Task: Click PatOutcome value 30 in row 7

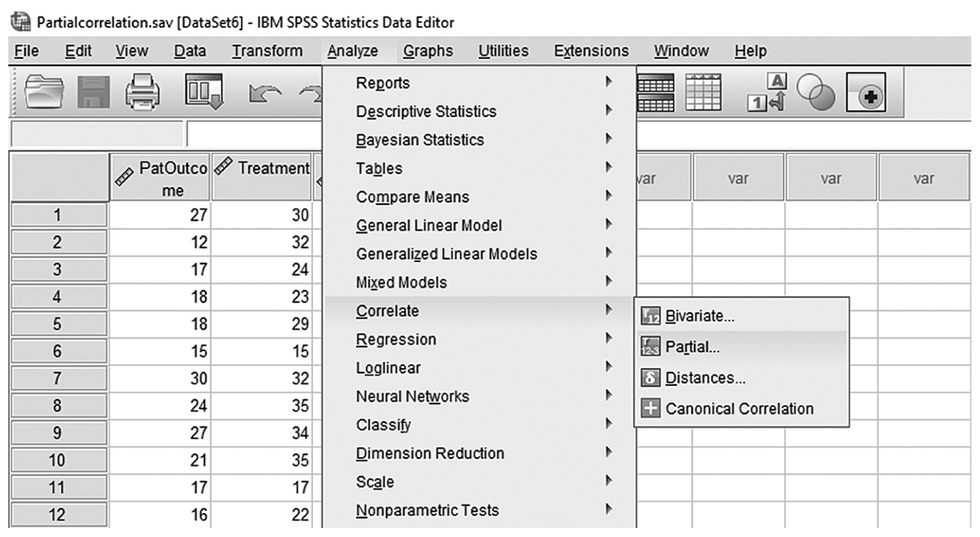Action: (x=160, y=379)
